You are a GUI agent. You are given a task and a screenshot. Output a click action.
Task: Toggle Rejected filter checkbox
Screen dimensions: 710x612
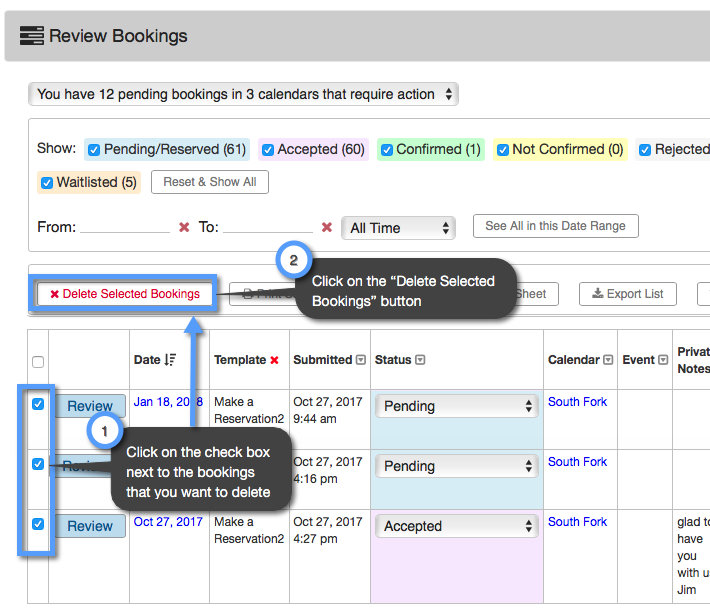[x=645, y=150]
